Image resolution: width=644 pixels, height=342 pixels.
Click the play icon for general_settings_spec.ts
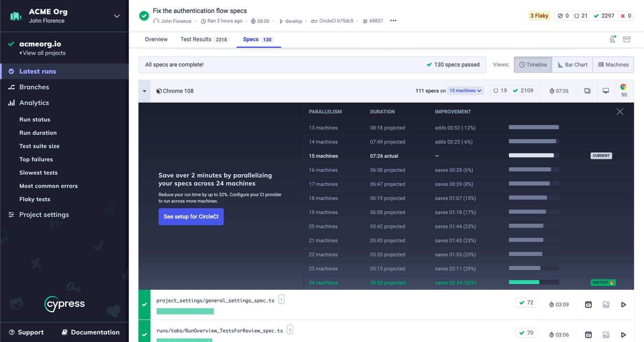[623, 305]
